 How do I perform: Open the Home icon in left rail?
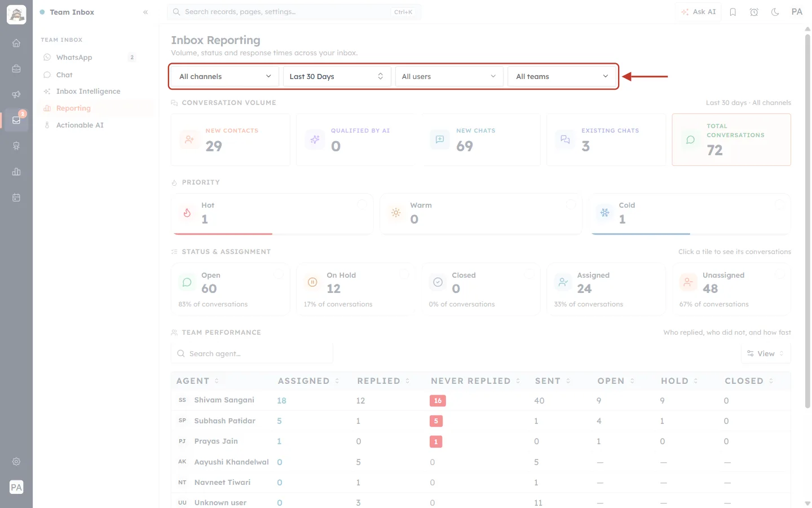pyautogui.click(x=16, y=43)
